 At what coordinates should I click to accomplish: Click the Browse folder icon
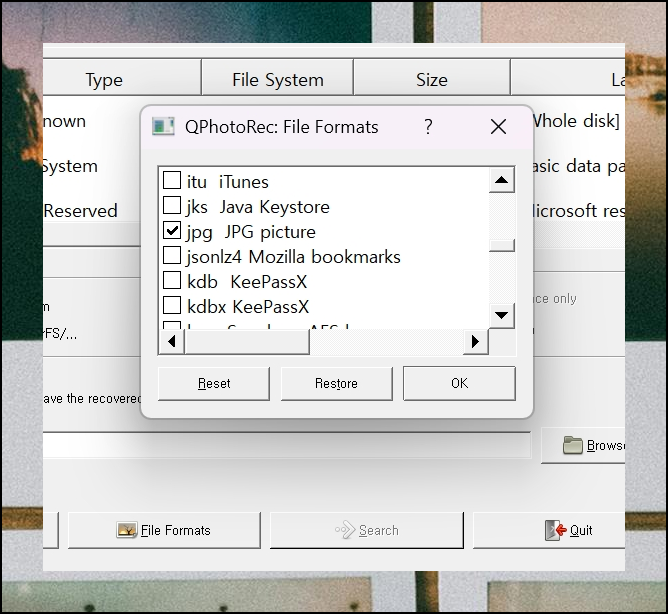click(573, 446)
